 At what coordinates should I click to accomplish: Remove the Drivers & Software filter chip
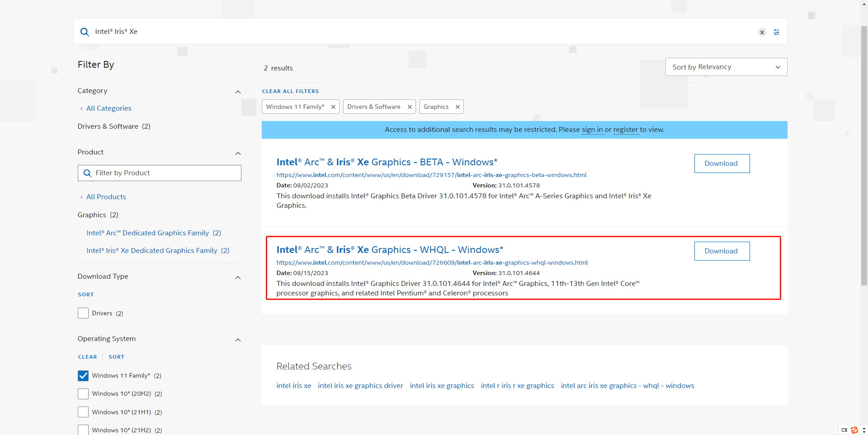click(410, 107)
